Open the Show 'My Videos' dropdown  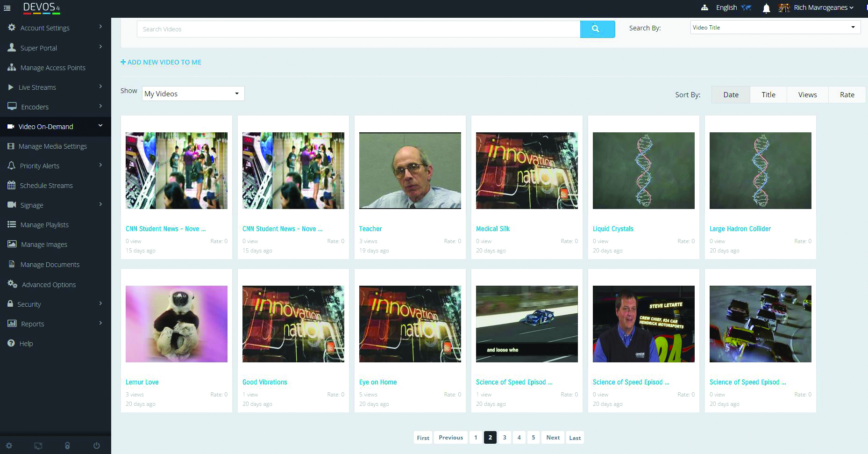click(x=192, y=94)
